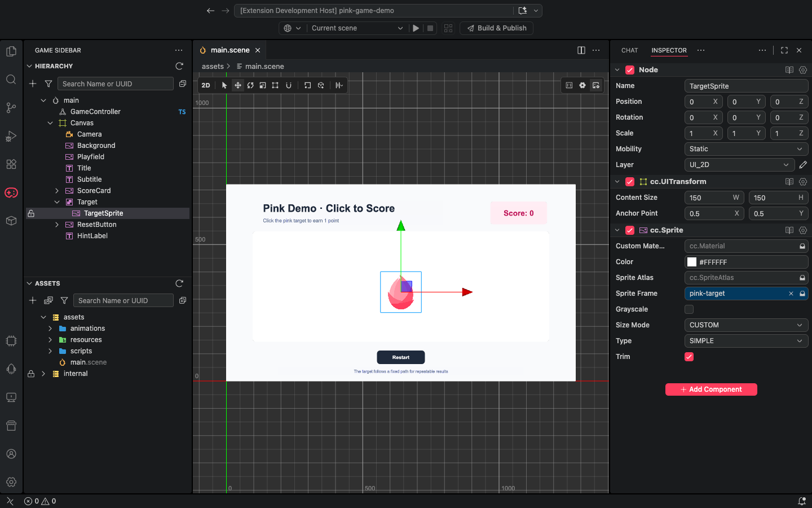Enable the Grayscale checkbox

pos(689,309)
